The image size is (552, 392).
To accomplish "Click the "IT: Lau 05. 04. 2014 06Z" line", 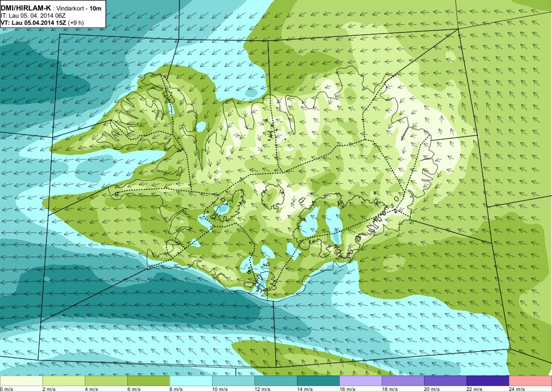I will point(33,16).
